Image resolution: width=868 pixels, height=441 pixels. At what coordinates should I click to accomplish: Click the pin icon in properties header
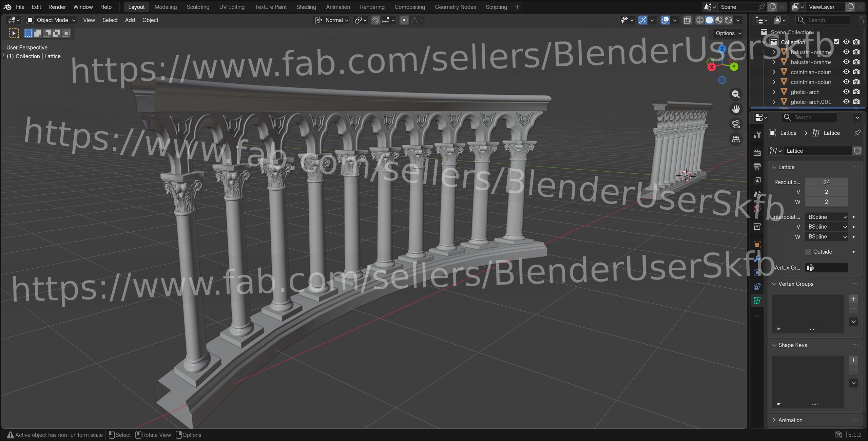click(857, 133)
